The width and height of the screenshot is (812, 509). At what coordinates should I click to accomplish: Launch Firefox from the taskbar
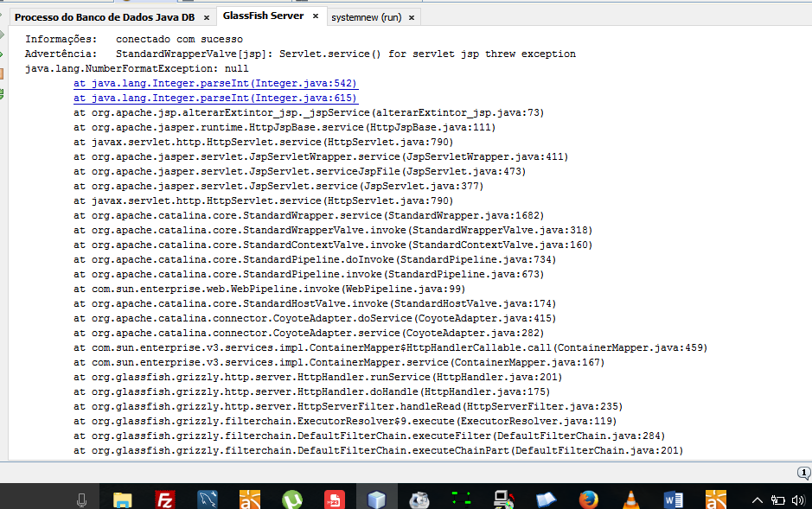pyautogui.click(x=588, y=500)
